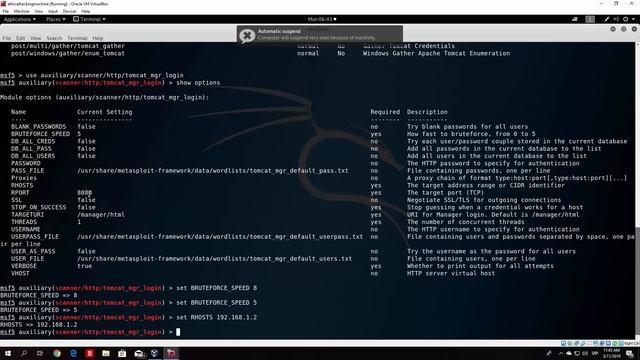Viewport: 640px width, 360px height.
Task: Click the 'Description' column header
Action: coord(427,112)
